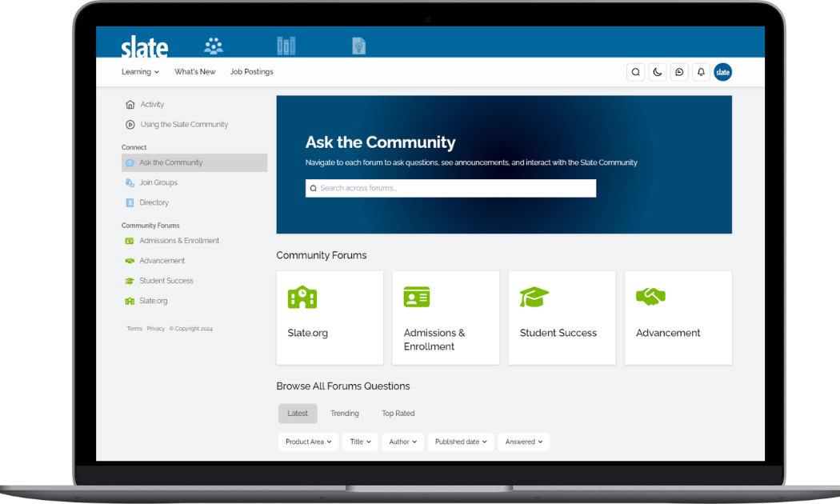Open the community members icon in top banner
This screenshot has width=840, height=504.
(x=214, y=46)
